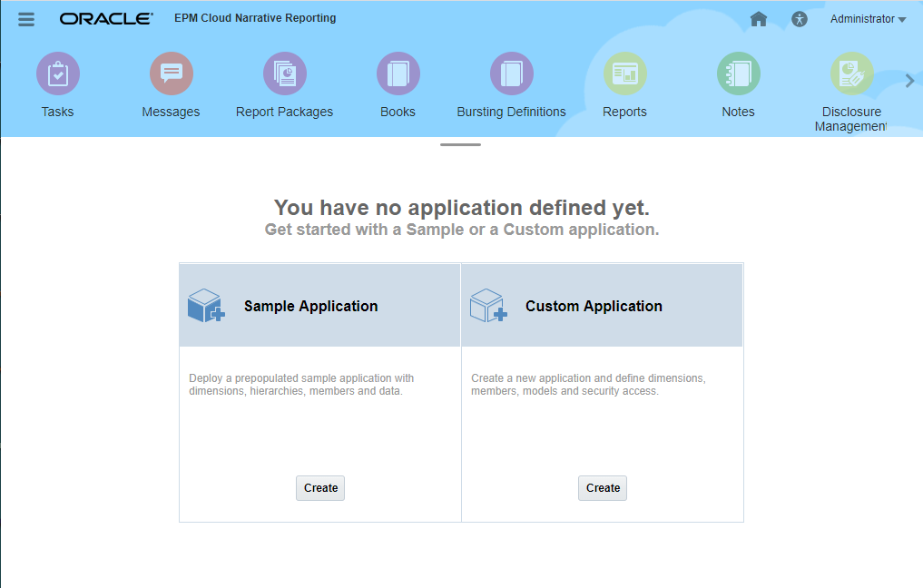Click the EPM Cloud Narrative Reporting title
923x588 pixels.
(255, 18)
